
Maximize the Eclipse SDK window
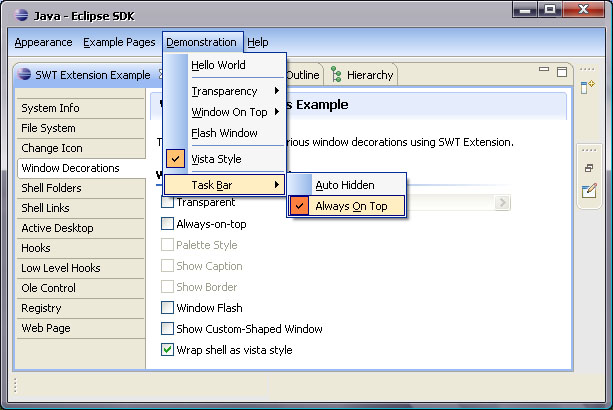coord(550,9)
